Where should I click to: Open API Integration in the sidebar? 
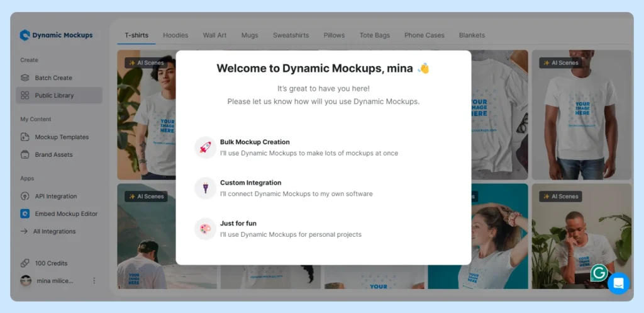click(x=59, y=196)
